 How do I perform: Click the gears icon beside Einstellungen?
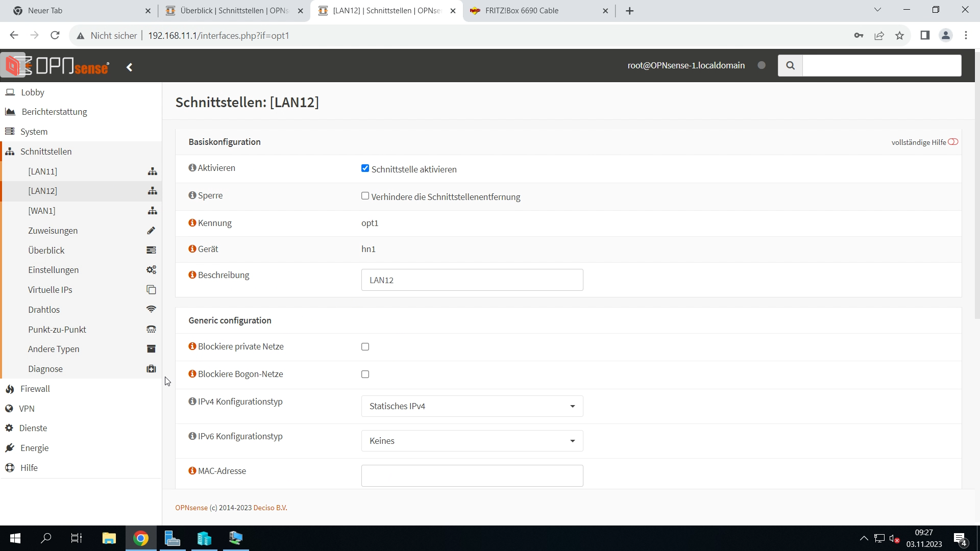[151, 270]
